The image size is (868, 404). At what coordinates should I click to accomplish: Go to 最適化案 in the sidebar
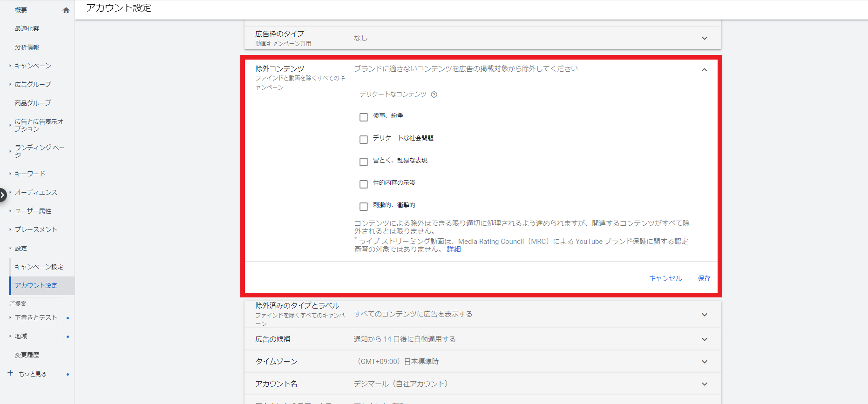point(27,28)
